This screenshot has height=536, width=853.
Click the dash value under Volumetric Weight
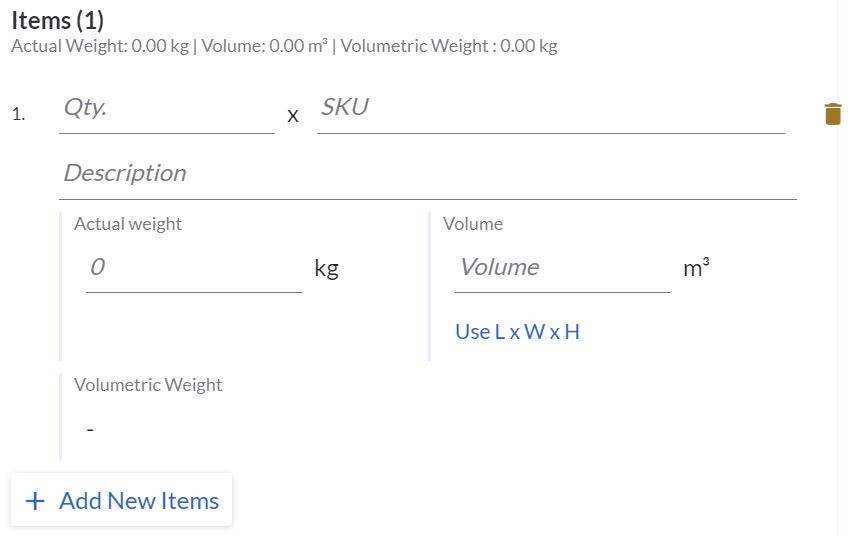point(90,429)
